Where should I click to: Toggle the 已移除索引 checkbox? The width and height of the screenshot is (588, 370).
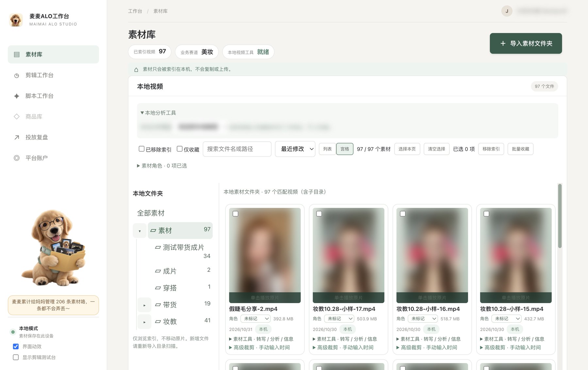(x=141, y=149)
